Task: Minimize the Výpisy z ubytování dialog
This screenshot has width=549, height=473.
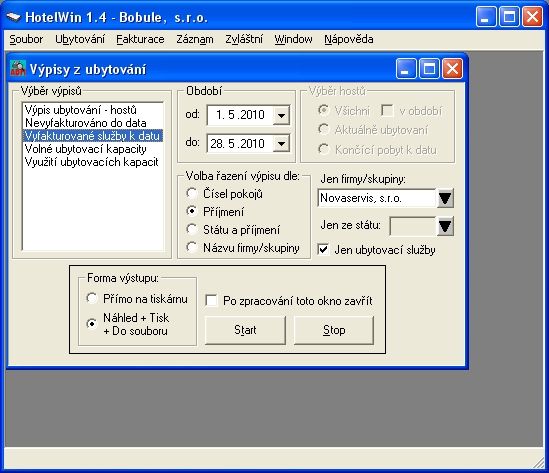Action: point(406,69)
